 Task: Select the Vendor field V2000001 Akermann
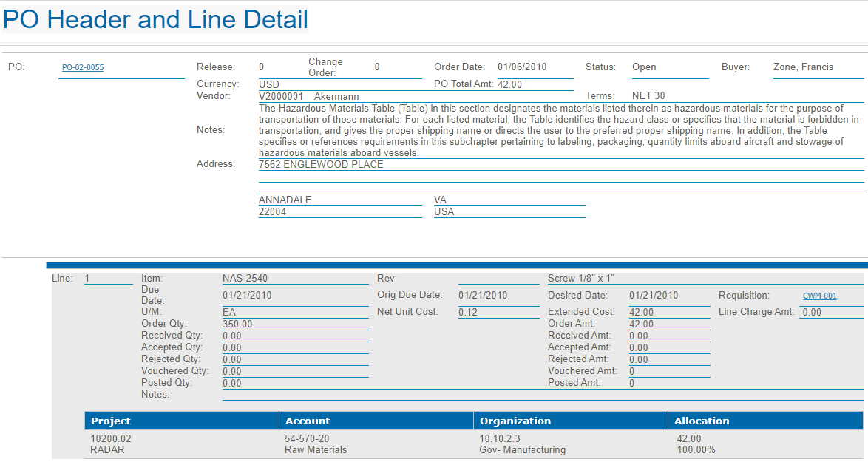[299, 96]
